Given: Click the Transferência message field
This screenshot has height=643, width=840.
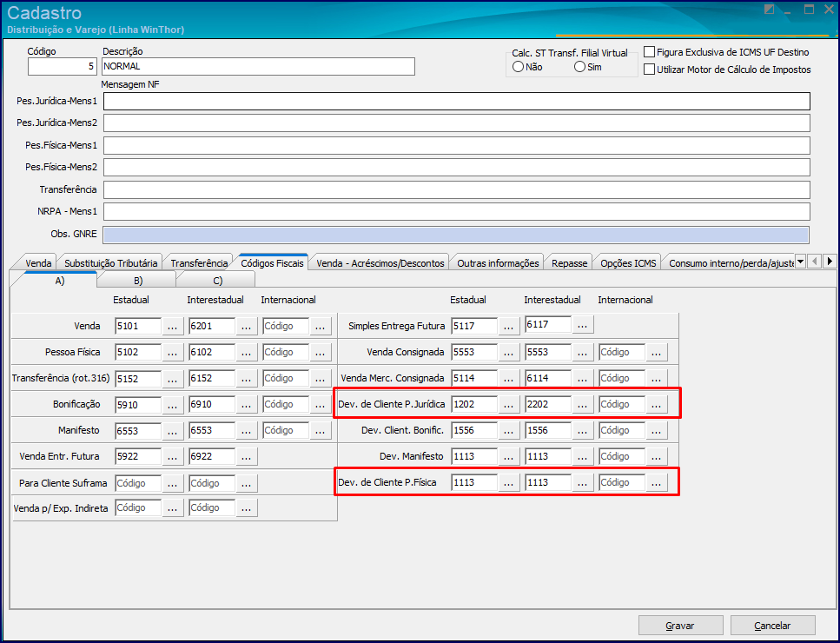Looking at the screenshot, I should pos(456,189).
